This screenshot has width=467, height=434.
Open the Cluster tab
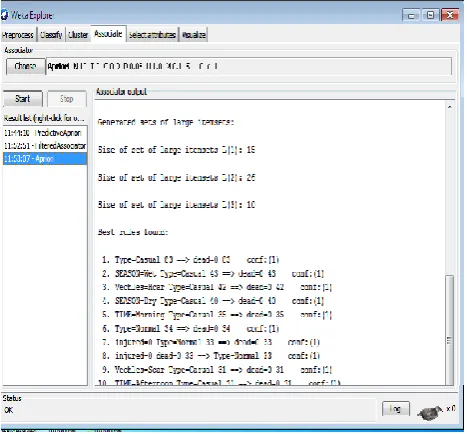point(78,35)
